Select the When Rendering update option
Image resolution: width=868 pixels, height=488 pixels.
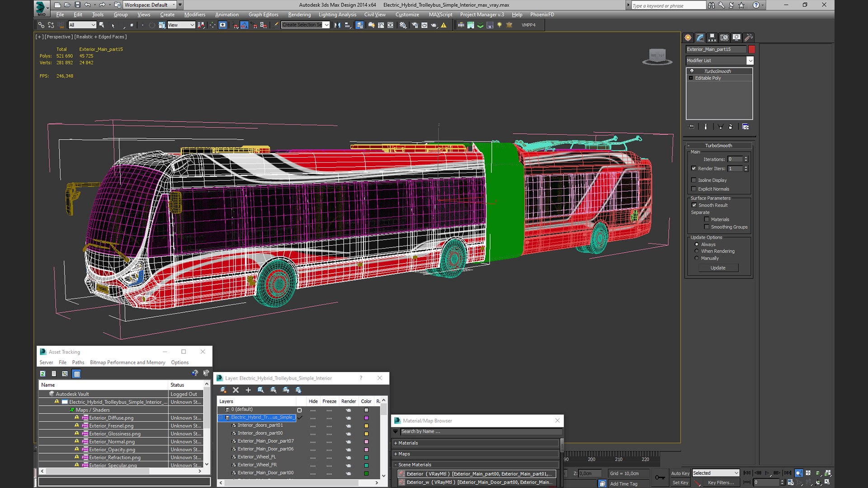(x=697, y=251)
